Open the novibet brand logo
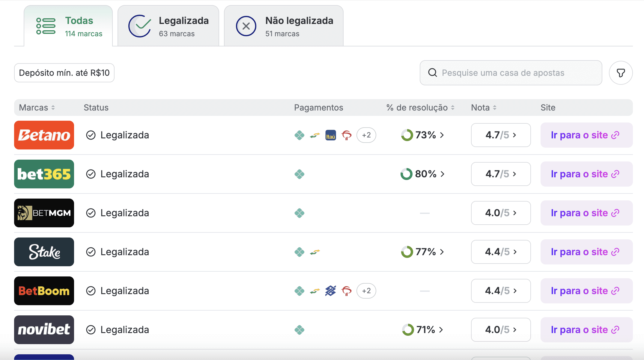 click(44, 330)
